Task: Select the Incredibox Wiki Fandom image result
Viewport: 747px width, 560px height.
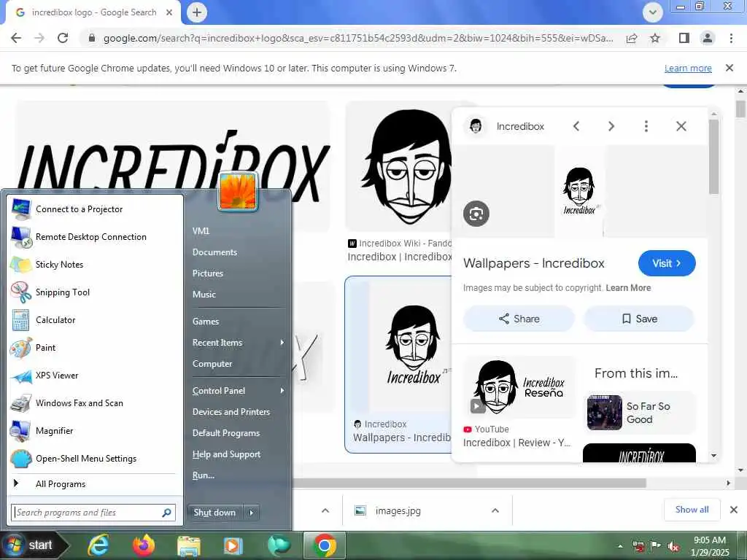Action: 399,167
